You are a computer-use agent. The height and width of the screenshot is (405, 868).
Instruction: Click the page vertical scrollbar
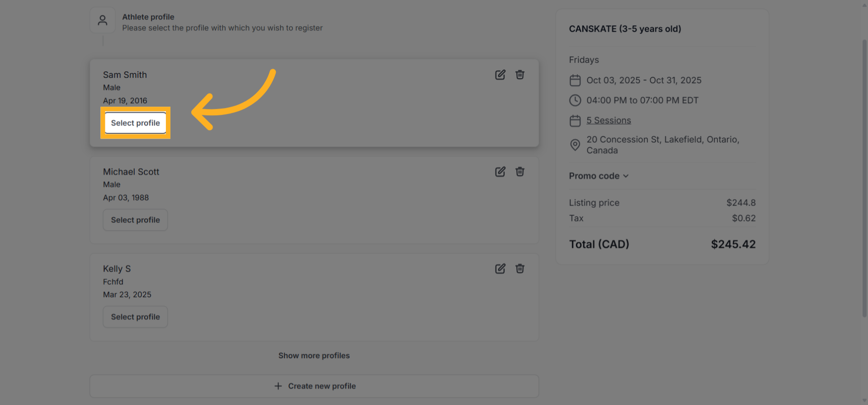coord(864,181)
